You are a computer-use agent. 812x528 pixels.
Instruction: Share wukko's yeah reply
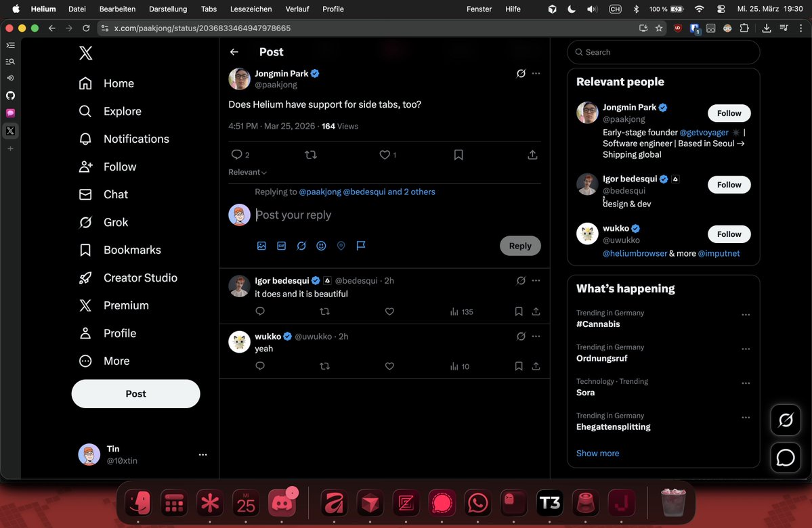536,366
